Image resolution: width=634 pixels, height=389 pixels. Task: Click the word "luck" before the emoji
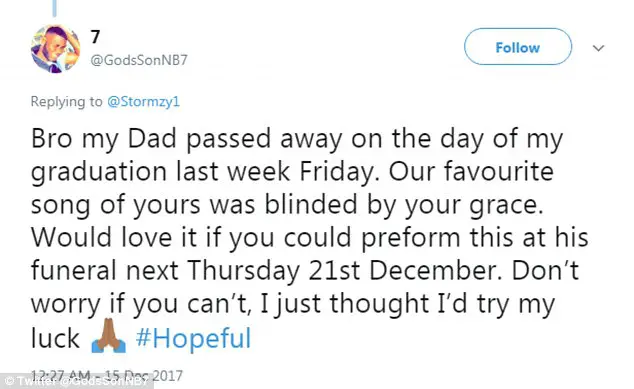[55, 338]
